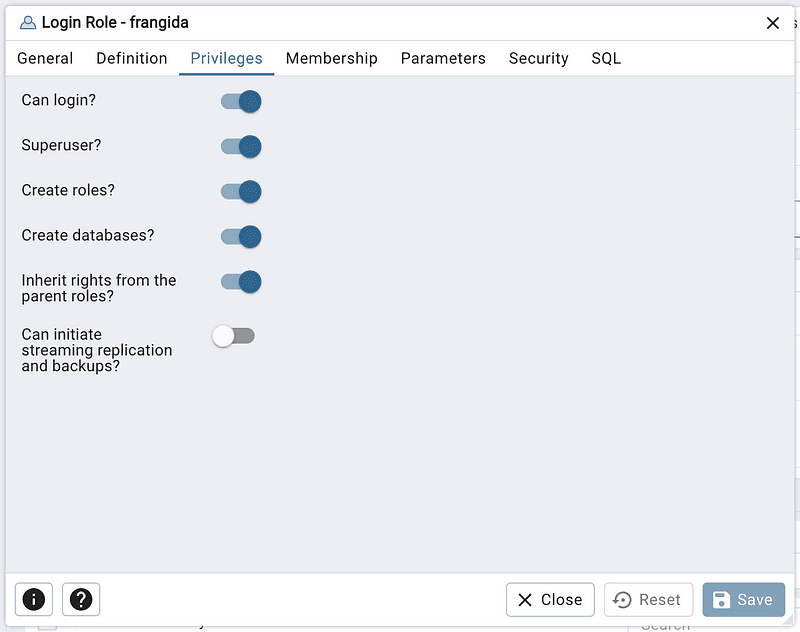Click the Close button

[550, 599]
